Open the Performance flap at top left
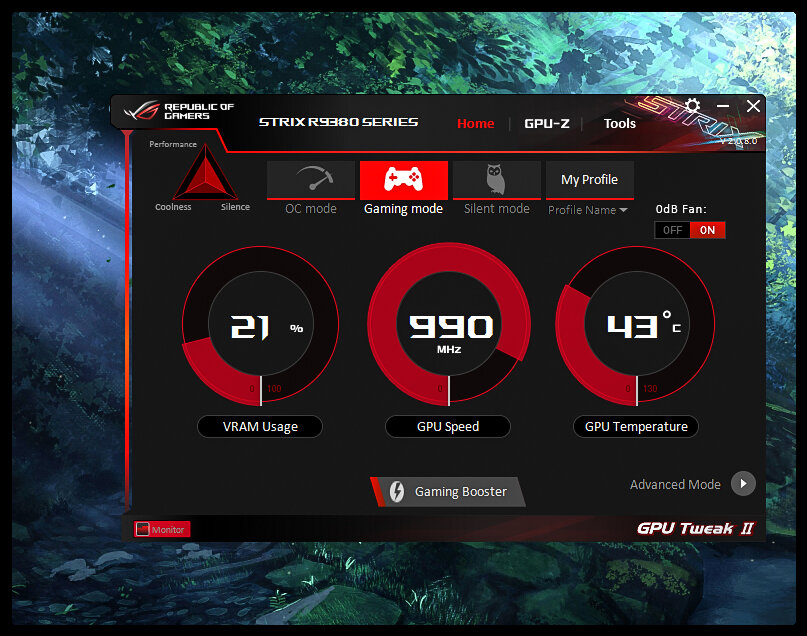Screen dimensions: 807x636 tap(172, 143)
